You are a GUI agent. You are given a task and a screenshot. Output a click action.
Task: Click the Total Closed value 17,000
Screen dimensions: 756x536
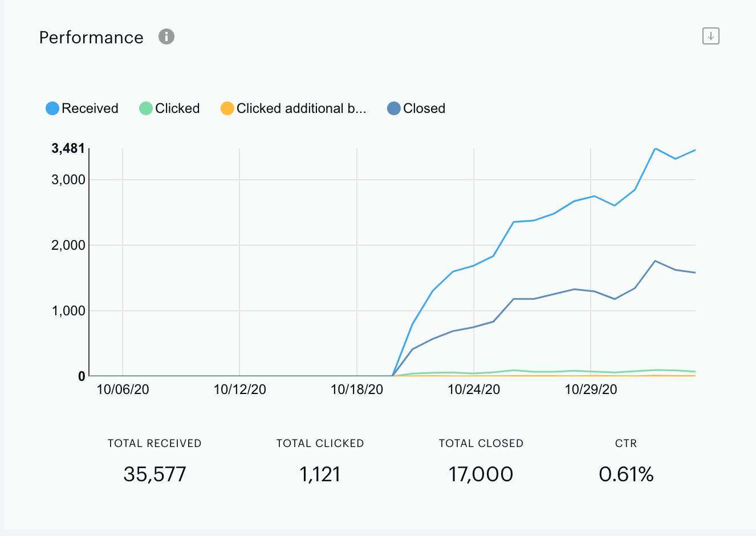pos(481,474)
